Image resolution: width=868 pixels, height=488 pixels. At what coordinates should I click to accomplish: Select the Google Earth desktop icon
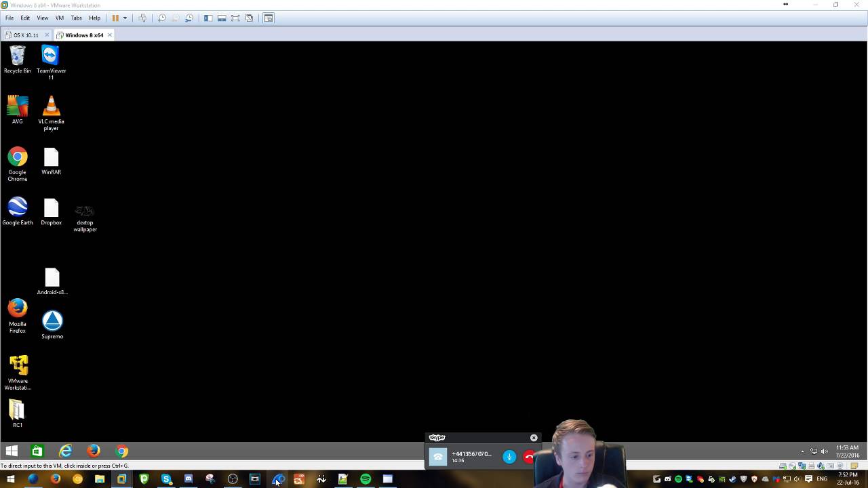pos(18,211)
